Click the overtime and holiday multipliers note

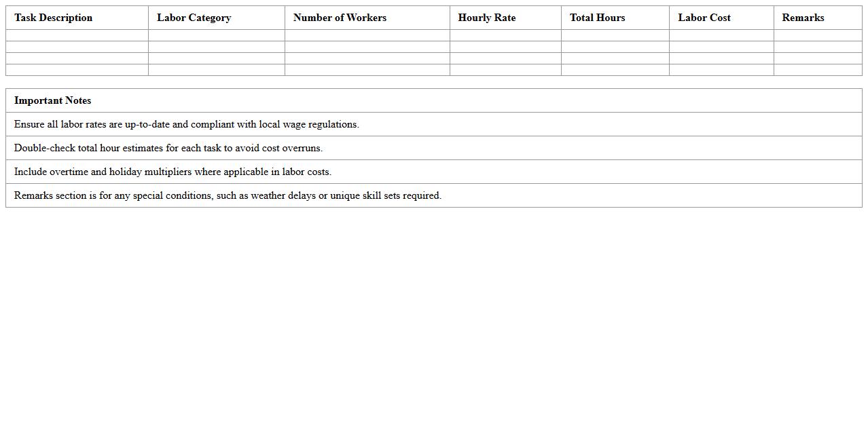(173, 172)
